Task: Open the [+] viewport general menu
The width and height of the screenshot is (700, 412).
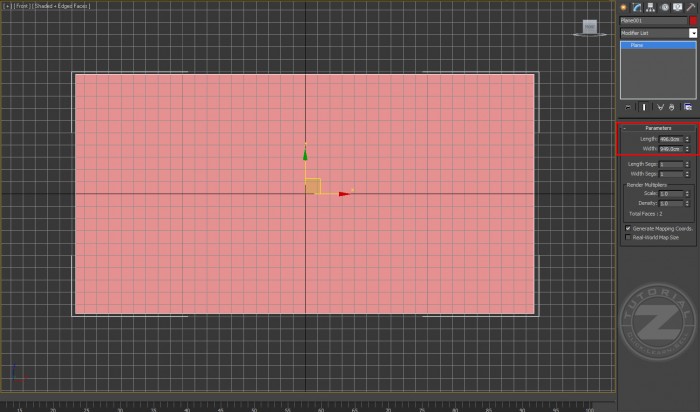Action: (x=7, y=6)
